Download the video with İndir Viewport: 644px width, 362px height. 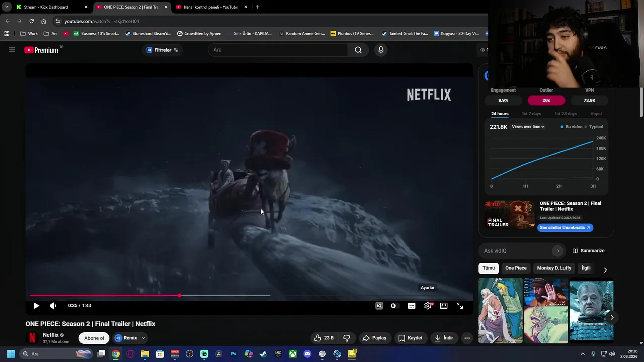(x=444, y=338)
